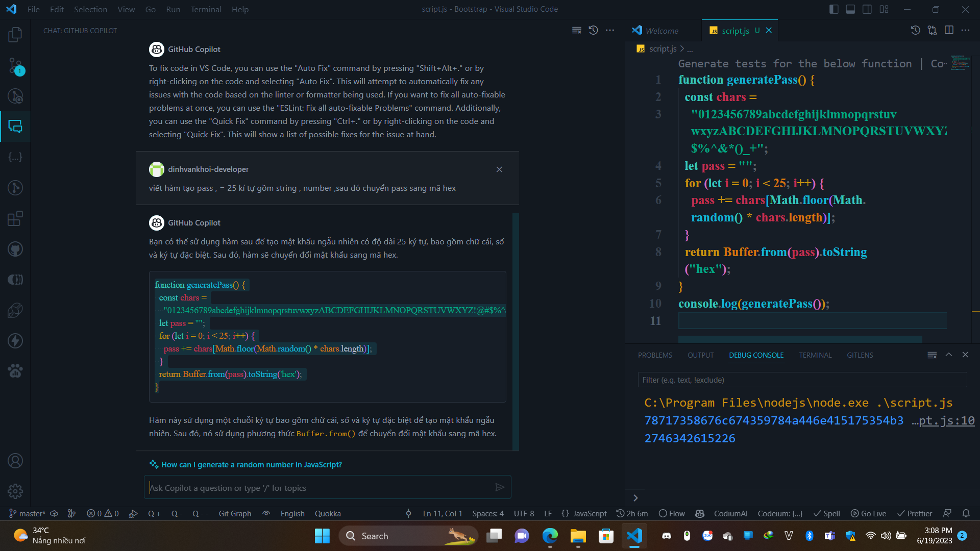Open the Search view in the activity bar

(15, 96)
